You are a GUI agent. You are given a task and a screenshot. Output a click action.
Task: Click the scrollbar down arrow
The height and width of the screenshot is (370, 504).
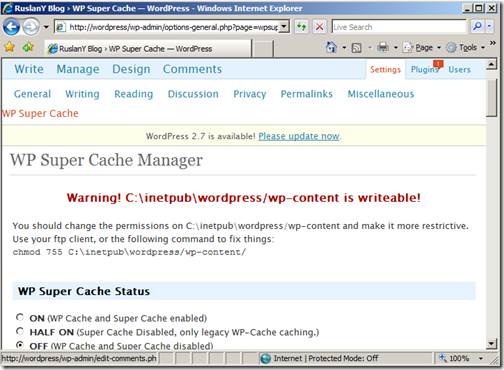491,343
